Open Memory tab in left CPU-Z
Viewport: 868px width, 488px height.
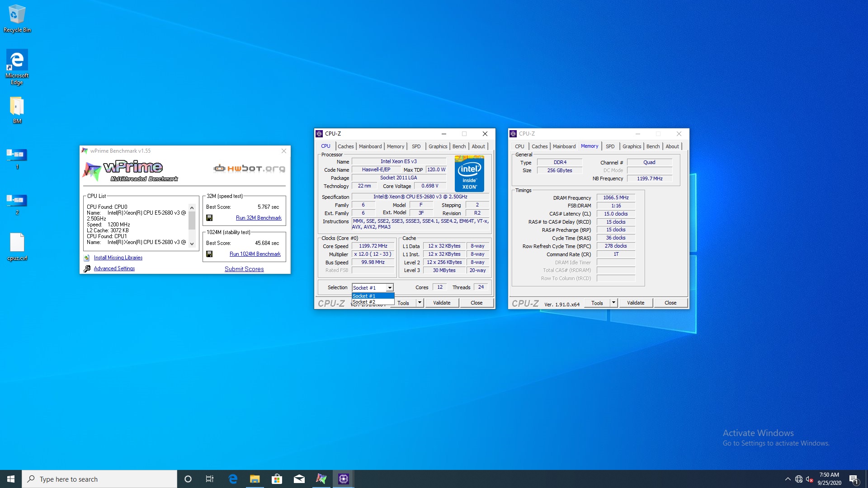(x=396, y=146)
